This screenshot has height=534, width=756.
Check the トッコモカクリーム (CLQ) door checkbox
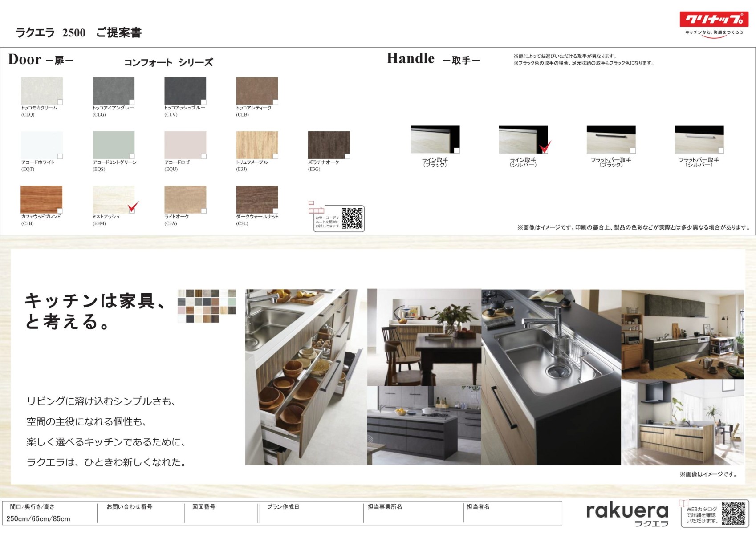tap(60, 102)
